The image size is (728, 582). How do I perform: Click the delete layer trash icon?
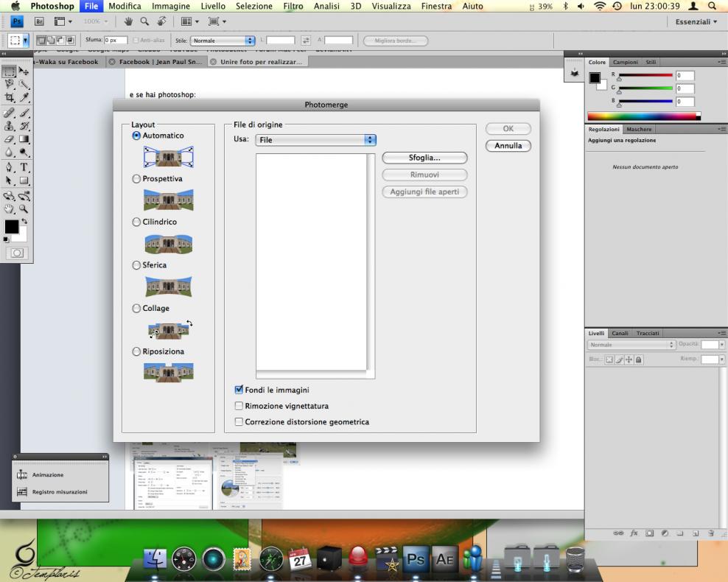tap(711, 533)
